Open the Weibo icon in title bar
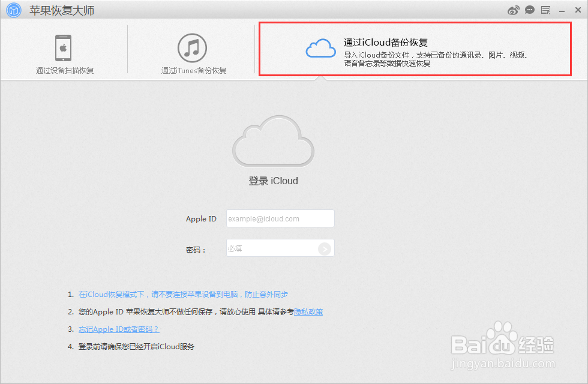 513,10
